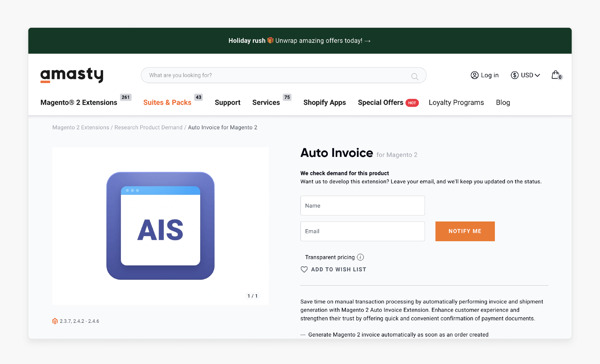Viewport: 600px width, 364px height.
Task: Click the wish list heart icon
Action: 304,269
